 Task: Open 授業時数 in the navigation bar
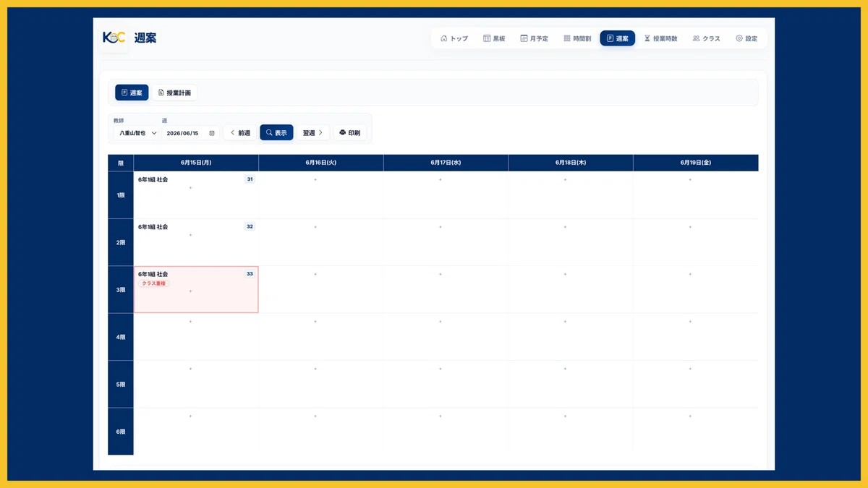coord(660,38)
